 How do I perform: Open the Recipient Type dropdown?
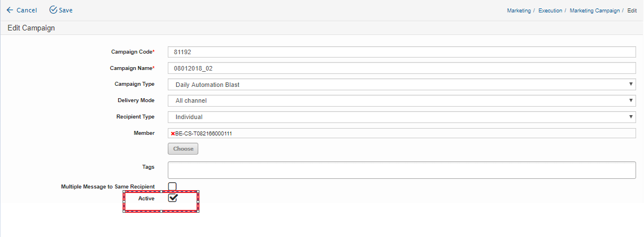point(402,117)
